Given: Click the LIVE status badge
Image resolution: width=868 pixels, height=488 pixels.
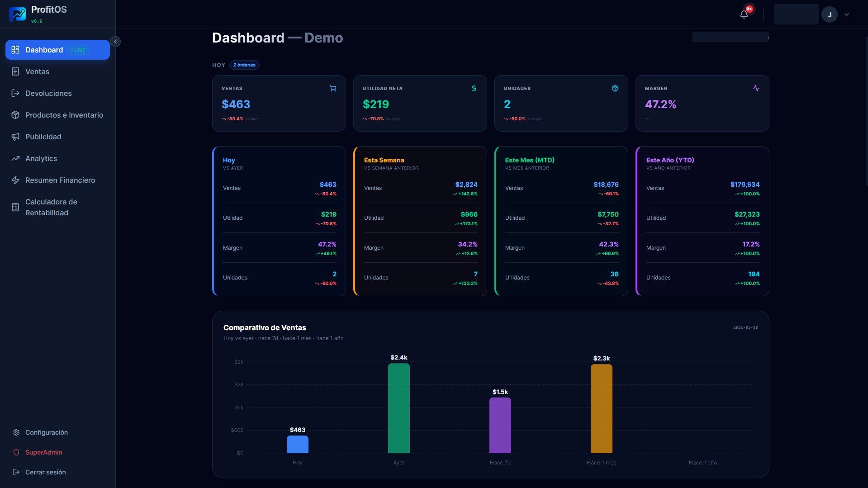Looking at the screenshot, I should (78, 50).
